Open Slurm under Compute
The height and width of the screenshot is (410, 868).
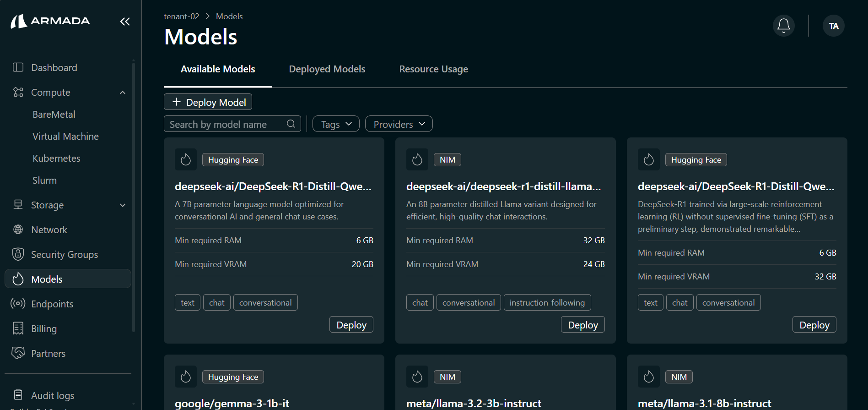point(44,180)
